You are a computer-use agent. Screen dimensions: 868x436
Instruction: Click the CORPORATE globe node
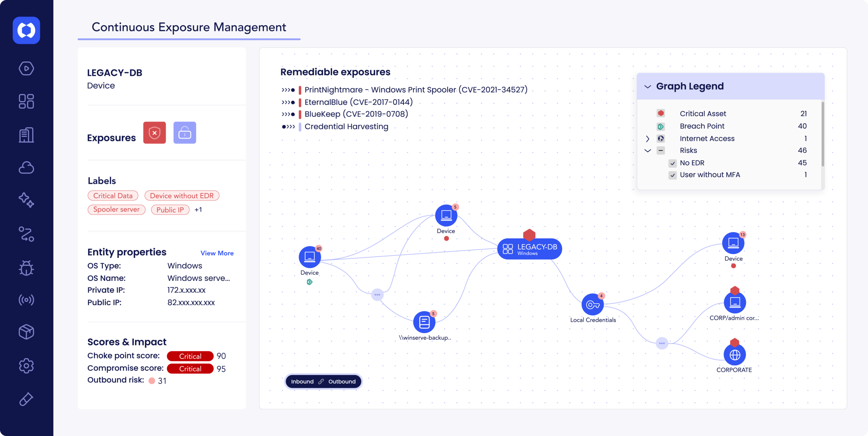(x=734, y=355)
